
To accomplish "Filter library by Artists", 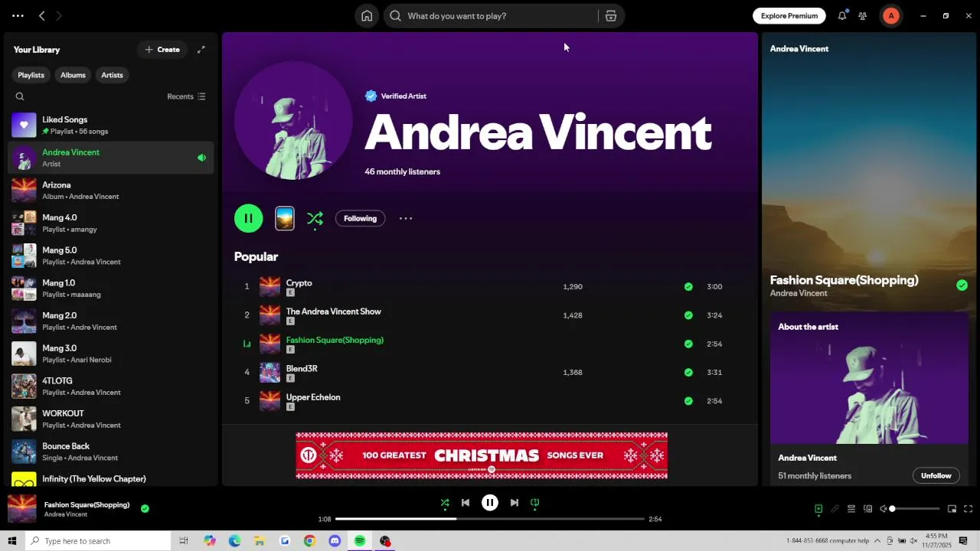I will 112,75.
